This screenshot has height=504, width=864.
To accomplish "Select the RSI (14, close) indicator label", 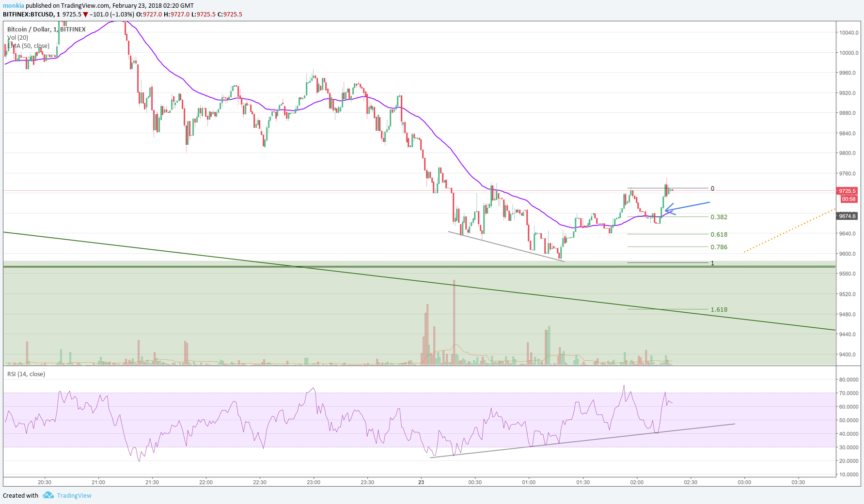I will click(26, 374).
